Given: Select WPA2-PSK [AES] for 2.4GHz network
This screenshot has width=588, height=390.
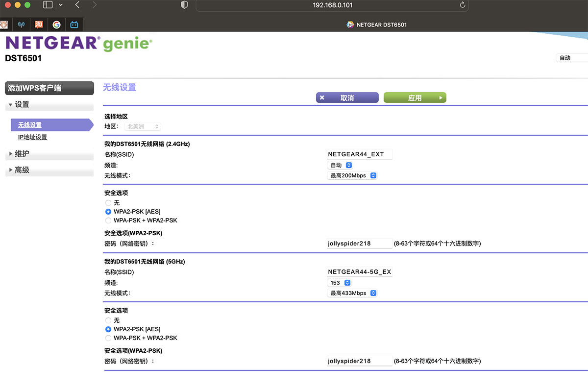Looking at the screenshot, I should click(108, 212).
